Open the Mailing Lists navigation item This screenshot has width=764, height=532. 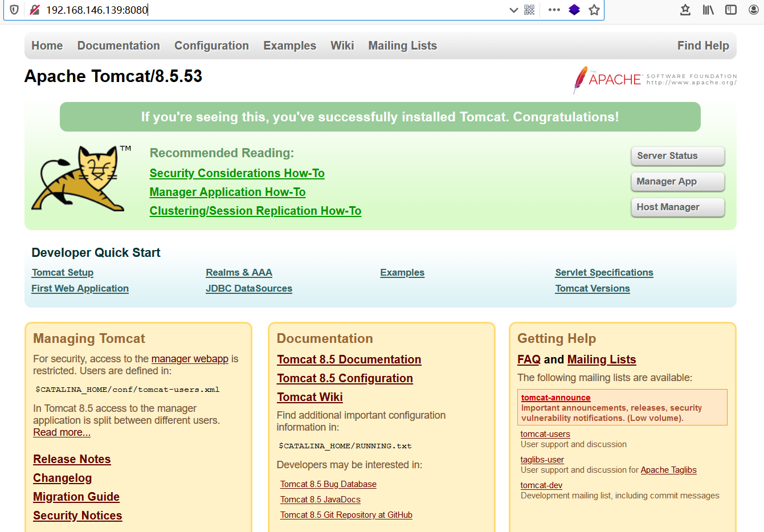click(x=403, y=46)
